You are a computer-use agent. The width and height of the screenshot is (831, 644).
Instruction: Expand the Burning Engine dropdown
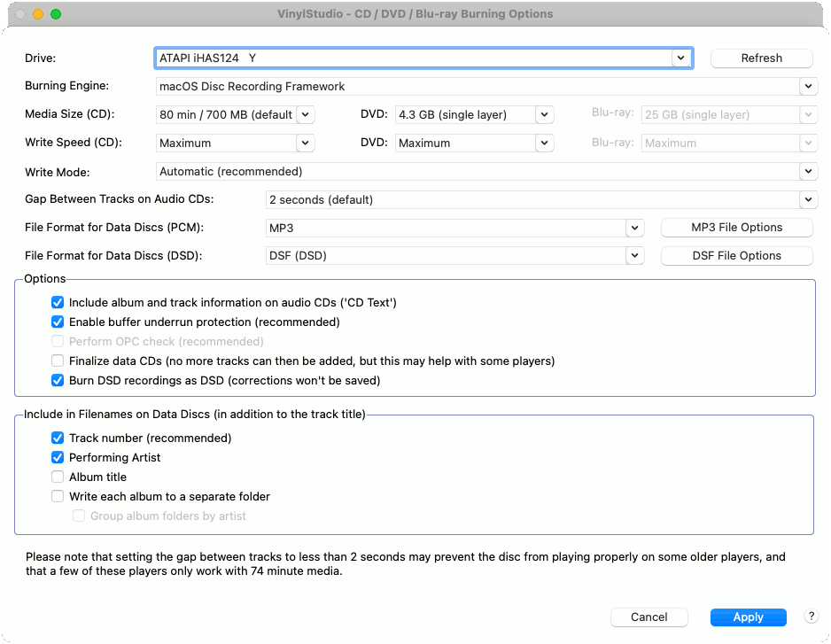(808, 86)
